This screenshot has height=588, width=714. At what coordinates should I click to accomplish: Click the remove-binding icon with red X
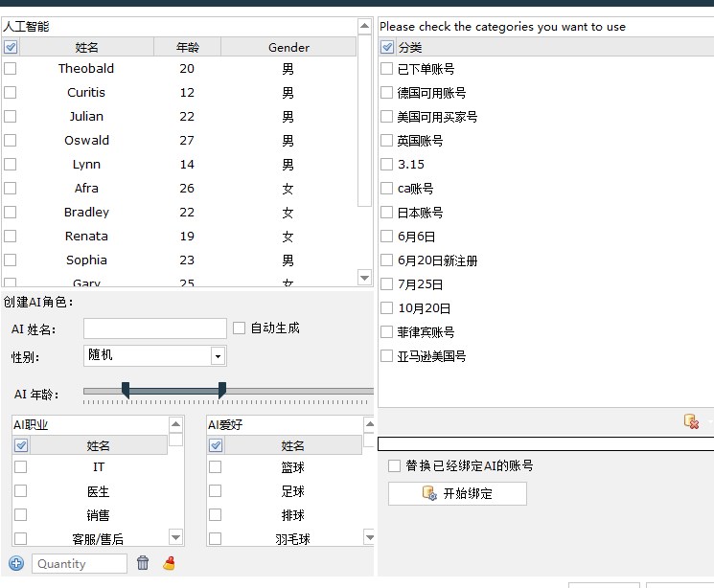691,421
